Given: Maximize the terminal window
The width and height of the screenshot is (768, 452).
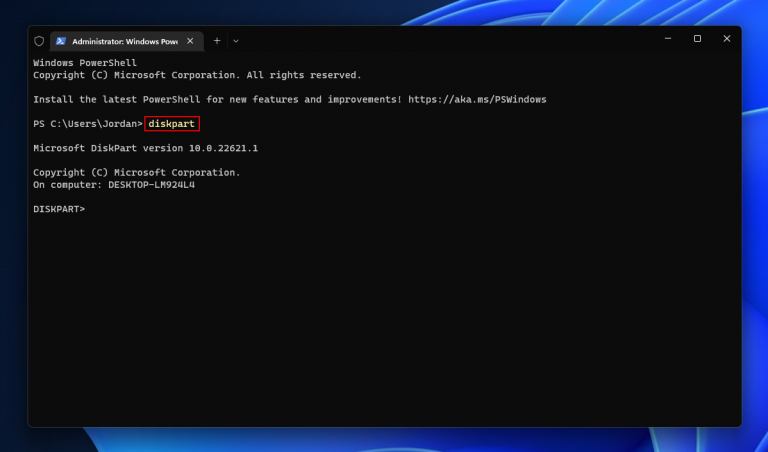Looking at the screenshot, I should 697,39.
